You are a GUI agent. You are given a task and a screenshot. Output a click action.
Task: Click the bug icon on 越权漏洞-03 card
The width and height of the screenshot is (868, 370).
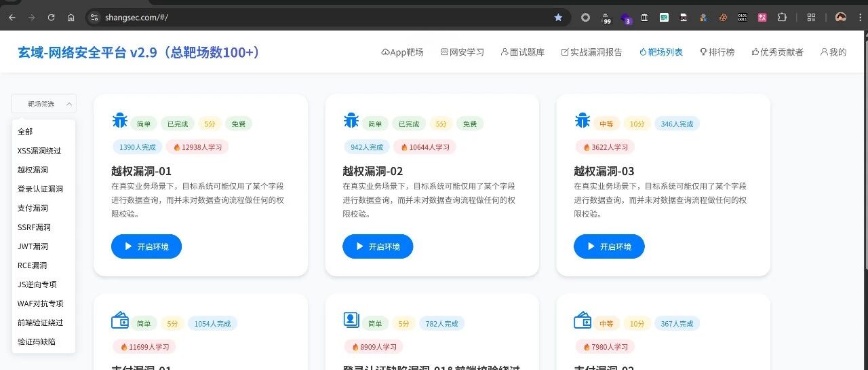coord(582,121)
